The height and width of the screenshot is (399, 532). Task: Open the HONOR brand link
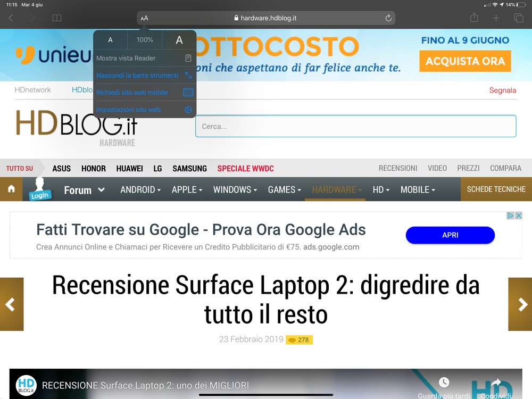click(94, 168)
